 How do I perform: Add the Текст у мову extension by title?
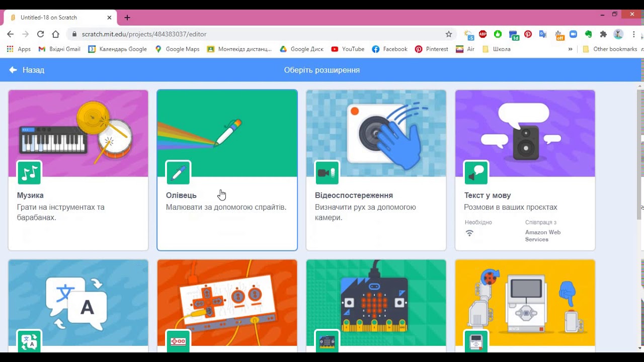click(487, 195)
